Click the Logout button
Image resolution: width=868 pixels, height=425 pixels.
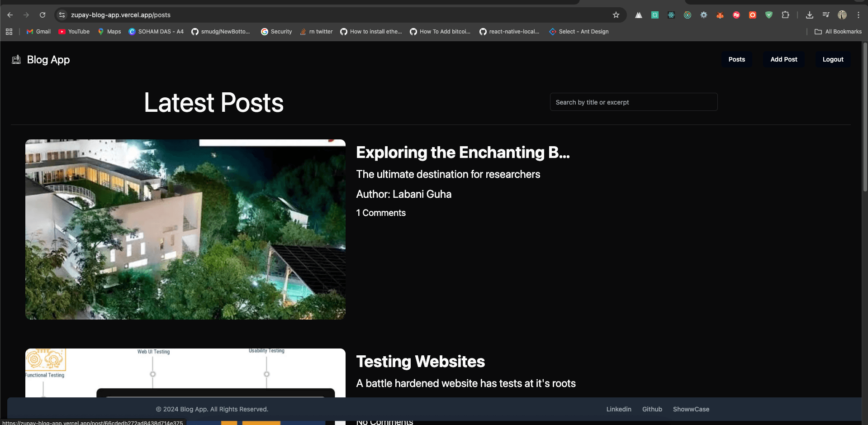click(833, 59)
